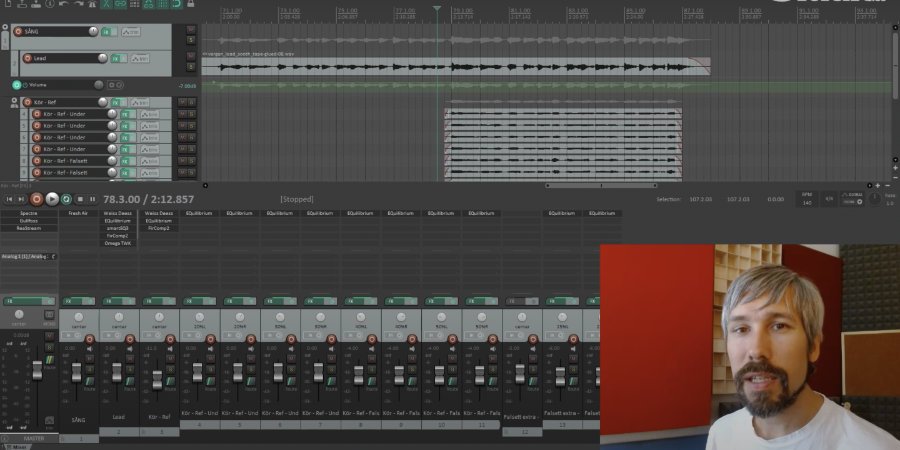Click the arrange horizontal scrollbar

pos(601,185)
